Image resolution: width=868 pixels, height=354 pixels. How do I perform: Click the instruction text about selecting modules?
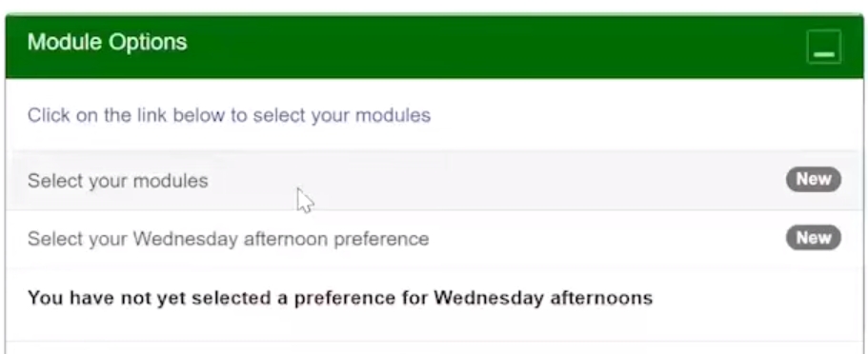pos(230,115)
